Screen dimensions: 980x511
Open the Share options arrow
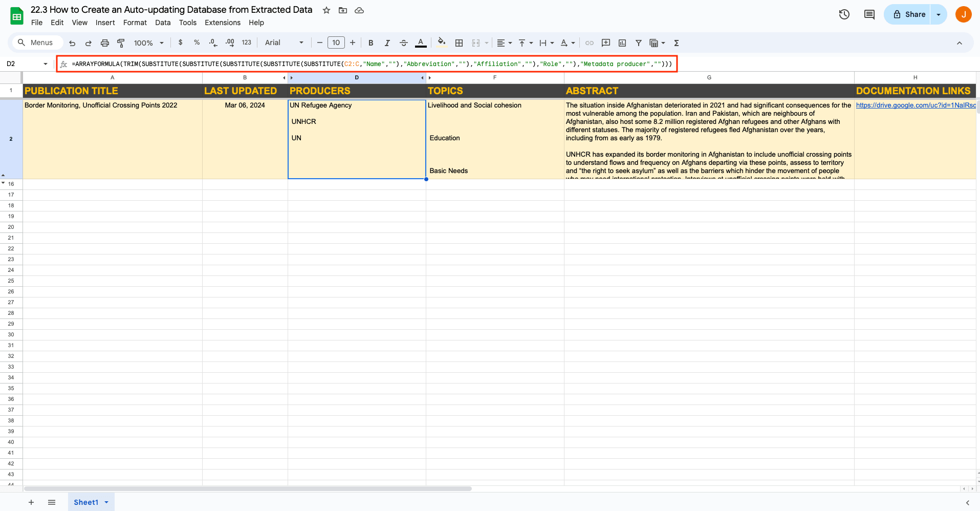tap(939, 14)
